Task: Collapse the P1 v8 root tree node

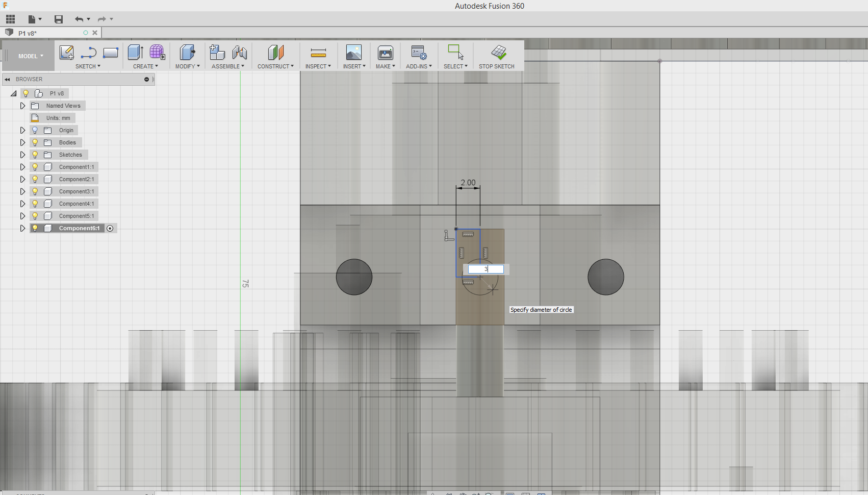Action: coord(14,93)
